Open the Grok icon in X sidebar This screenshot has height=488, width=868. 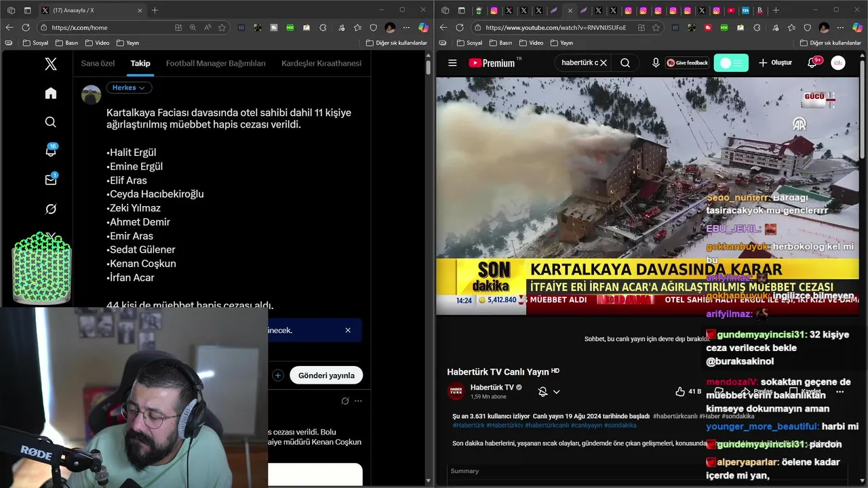click(x=51, y=209)
